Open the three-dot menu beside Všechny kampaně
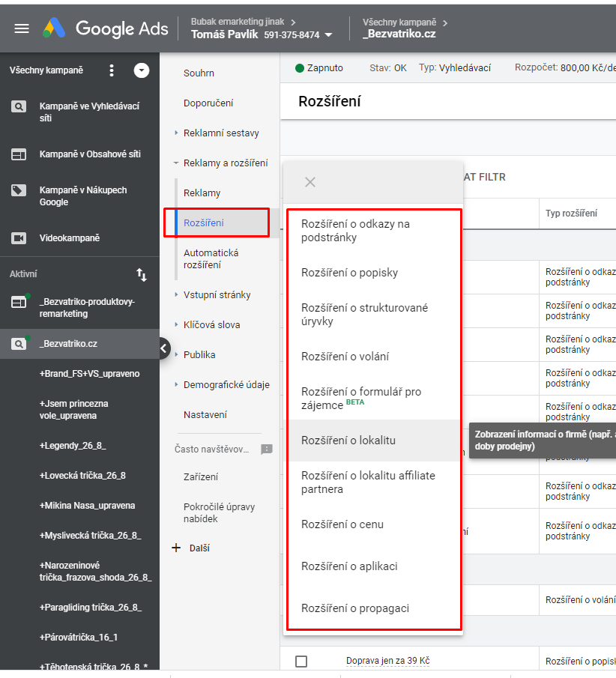This screenshot has height=678, width=616. point(112,70)
